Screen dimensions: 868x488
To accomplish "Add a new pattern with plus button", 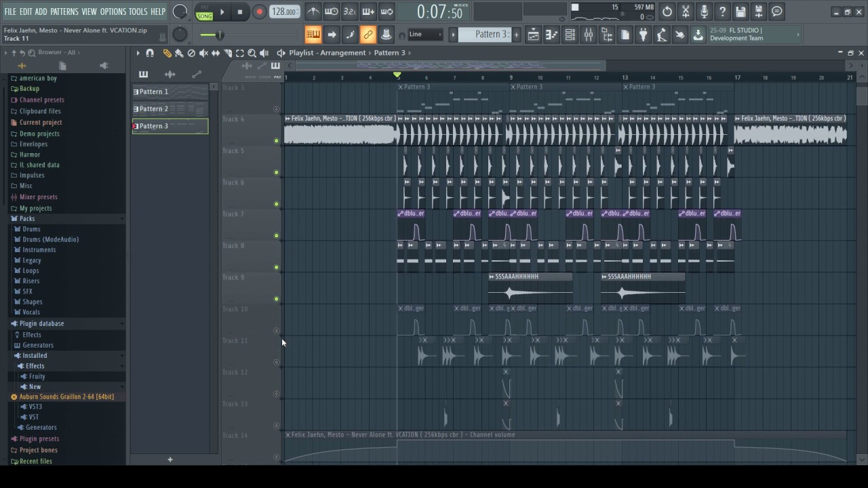I will (516, 35).
